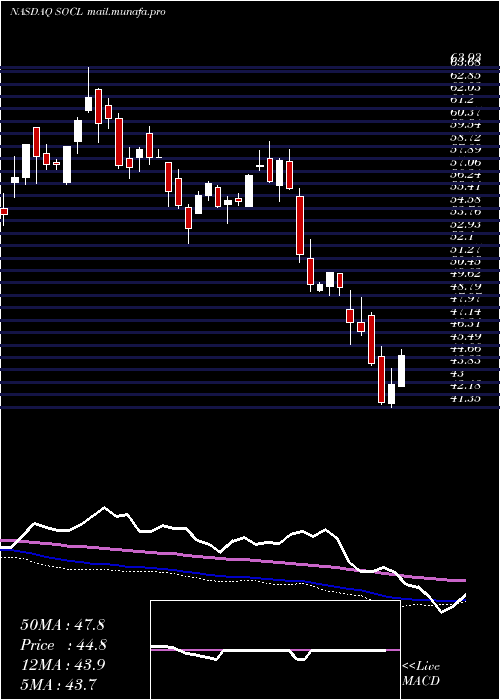Open the mail.munafa.pro watermark link text
This screenshot has height=700, width=500.
(x=126, y=12)
